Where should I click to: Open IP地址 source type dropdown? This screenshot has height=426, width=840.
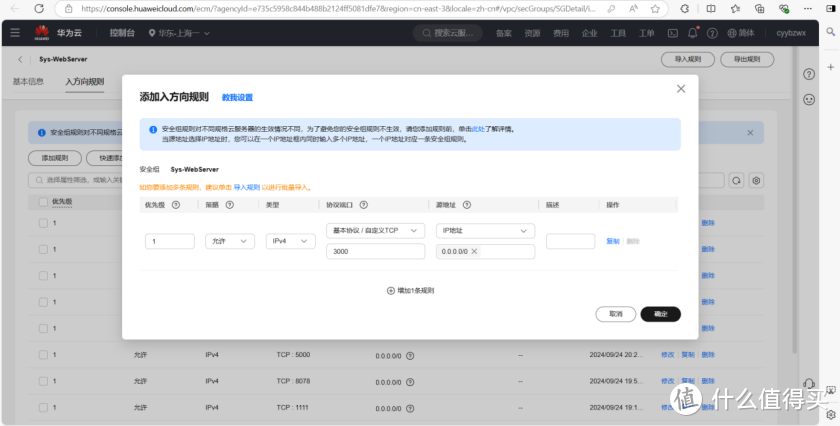[x=485, y=231]
